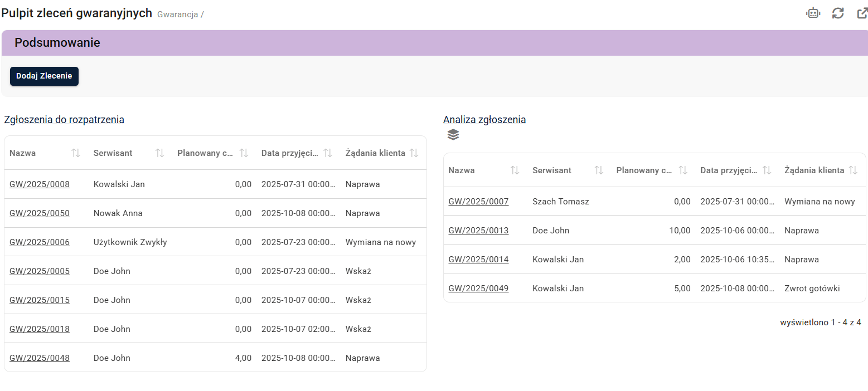Sort left table by Nazwa column arrows

point(76,153)
